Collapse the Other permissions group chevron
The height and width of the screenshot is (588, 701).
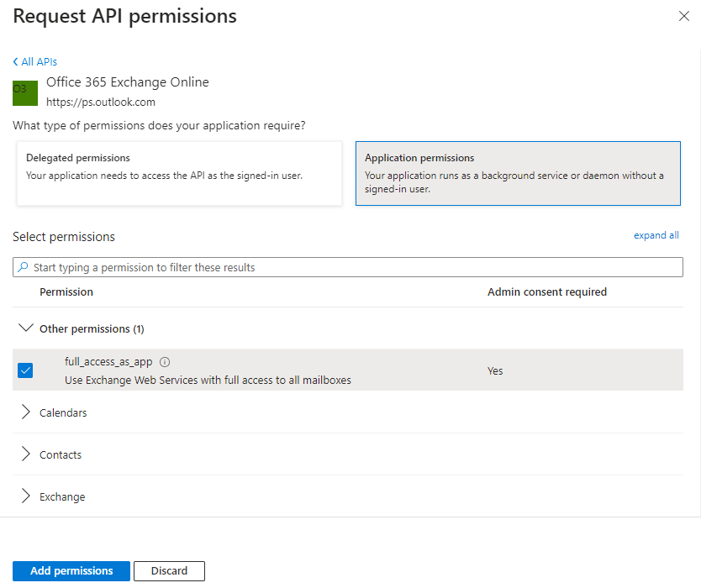[x=25, y=328]
